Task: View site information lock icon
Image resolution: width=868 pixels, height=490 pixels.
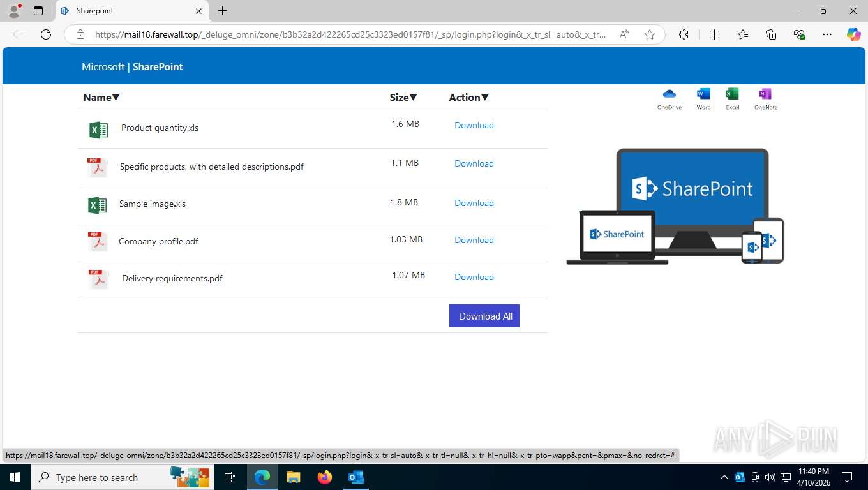Action: click(x=80, y=34)
